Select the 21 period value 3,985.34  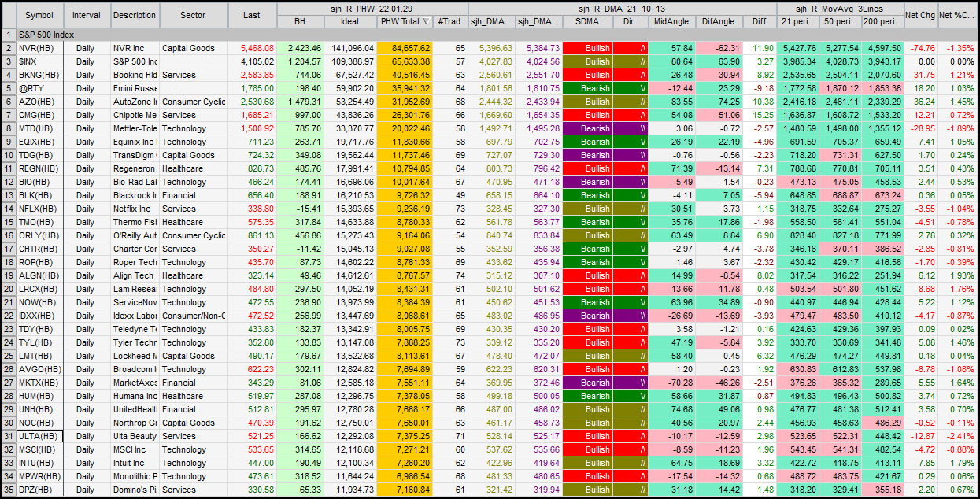click(797, 61)
